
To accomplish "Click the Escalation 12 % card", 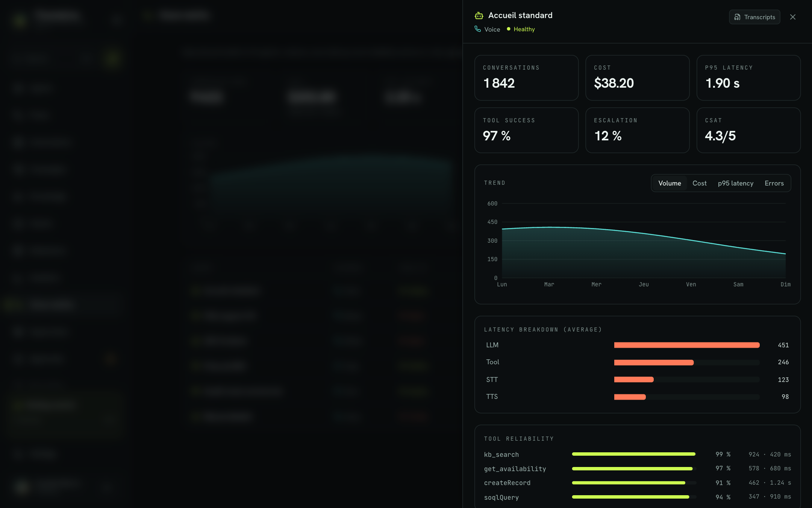I will click(x=638, y=130).
